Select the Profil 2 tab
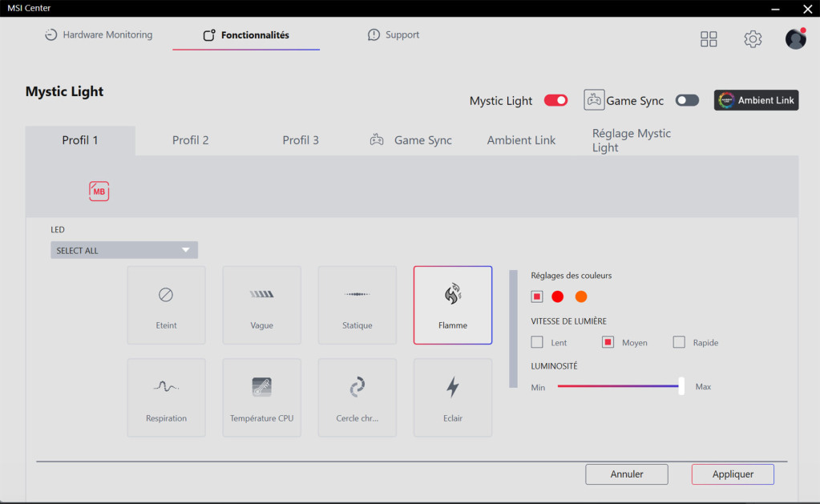This screenshot has height=504, width=820. (190, 140)
